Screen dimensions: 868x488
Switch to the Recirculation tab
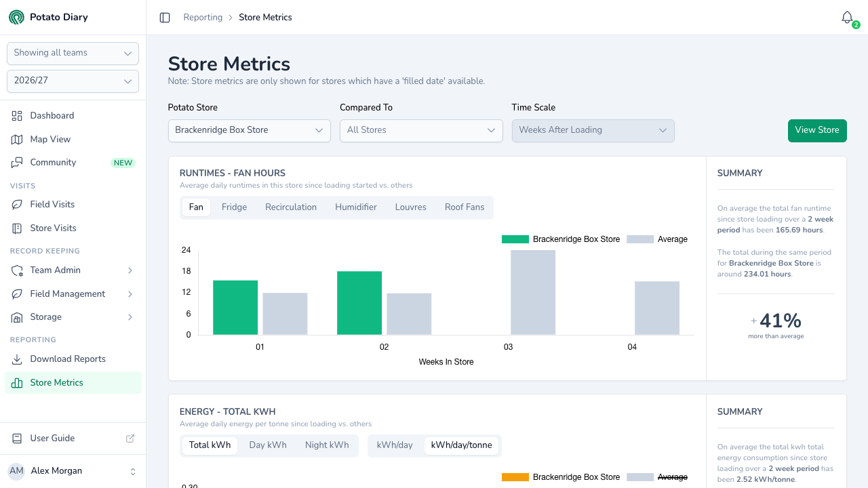pyautogui.click(x=291, y=207)
